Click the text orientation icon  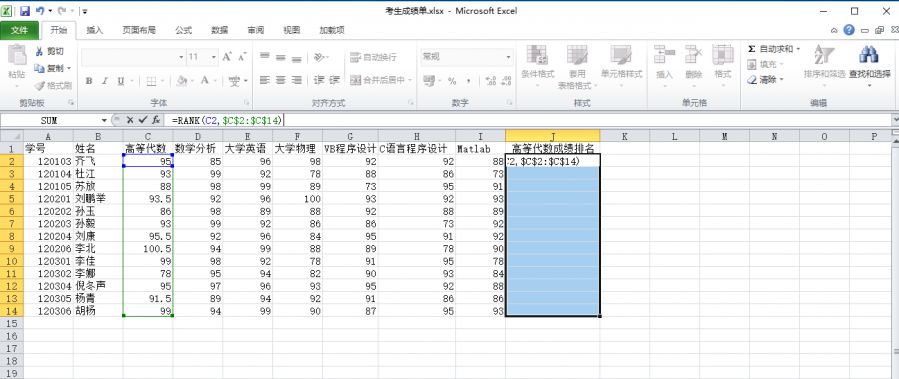(319, 57)
